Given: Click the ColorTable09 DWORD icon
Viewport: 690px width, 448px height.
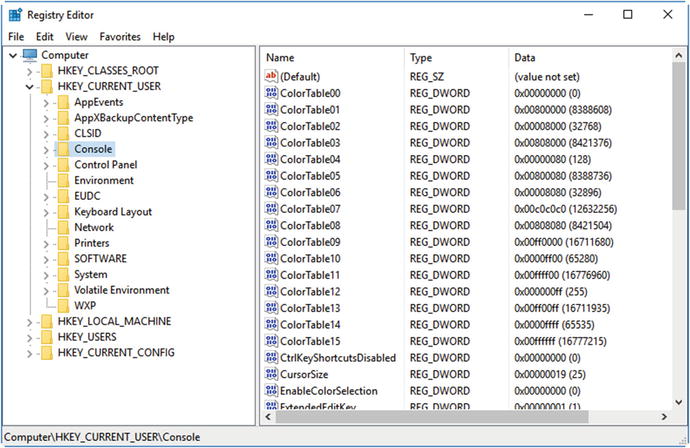Looking at the screenshot, I should (x=271, y=242).
